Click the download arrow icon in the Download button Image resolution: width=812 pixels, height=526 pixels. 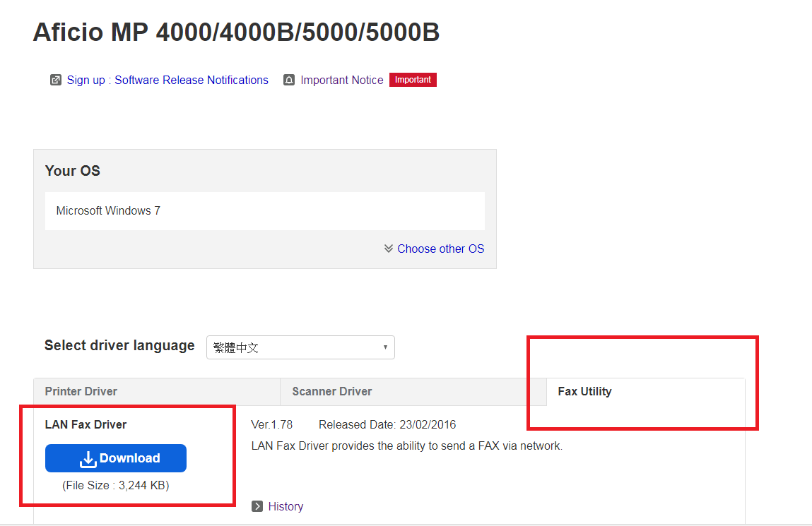(x=88, y=459)
